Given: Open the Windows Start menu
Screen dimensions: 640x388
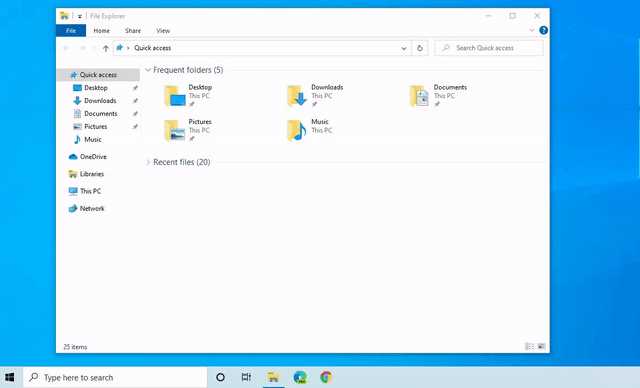Looking at the screenshot, I should click(x=10, y=377).
